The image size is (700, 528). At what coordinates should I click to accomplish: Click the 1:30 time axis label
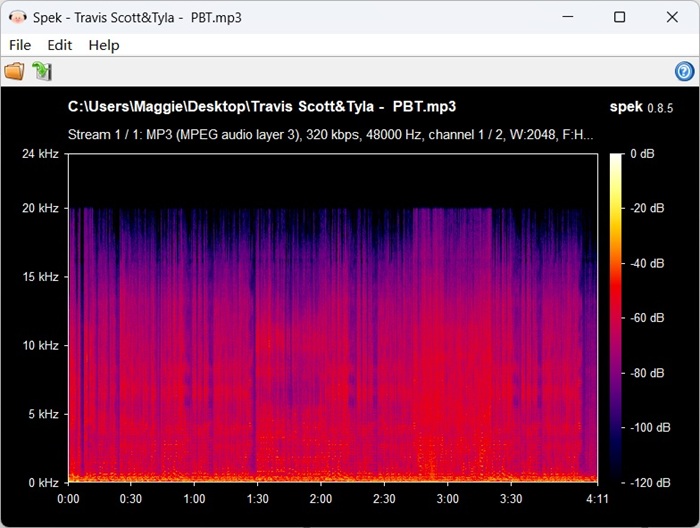tap(258, 499)
